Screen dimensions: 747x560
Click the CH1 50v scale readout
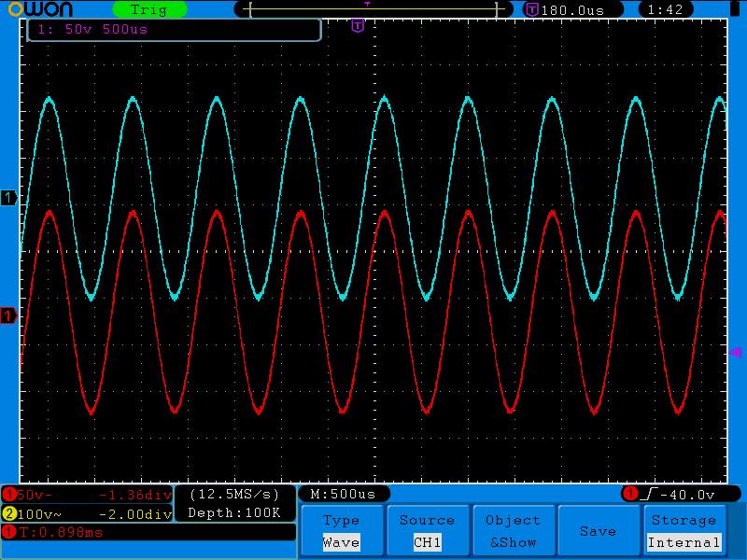(35, 496)
